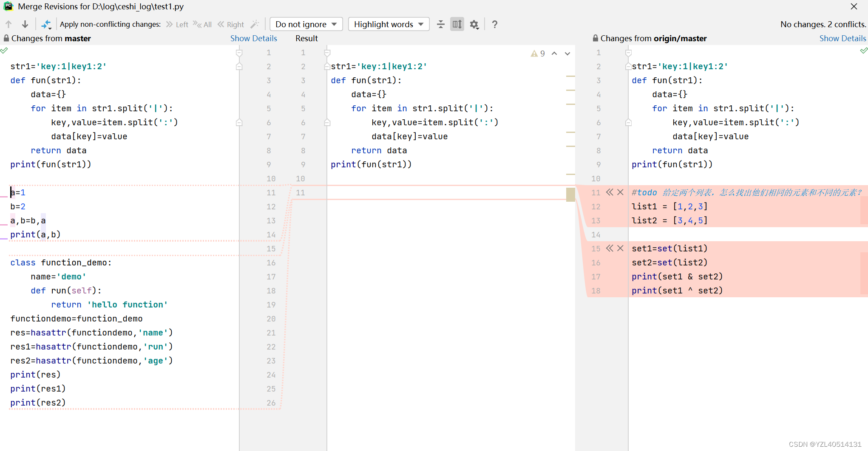
Task: Toggle synchronize scrolling button
Action: (457, 24)
